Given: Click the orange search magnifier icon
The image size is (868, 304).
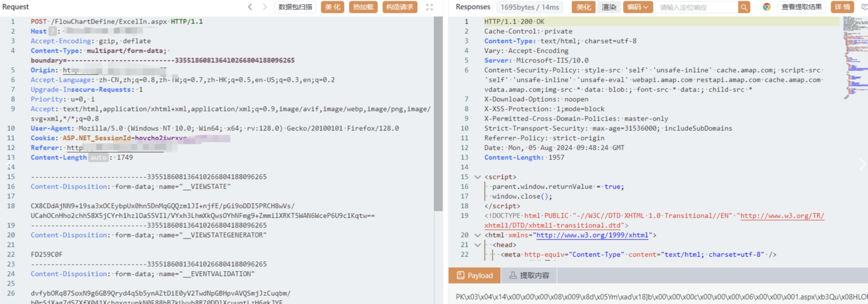Looking at the screenshot, I should pyautogui.click(x=744, y=7).
